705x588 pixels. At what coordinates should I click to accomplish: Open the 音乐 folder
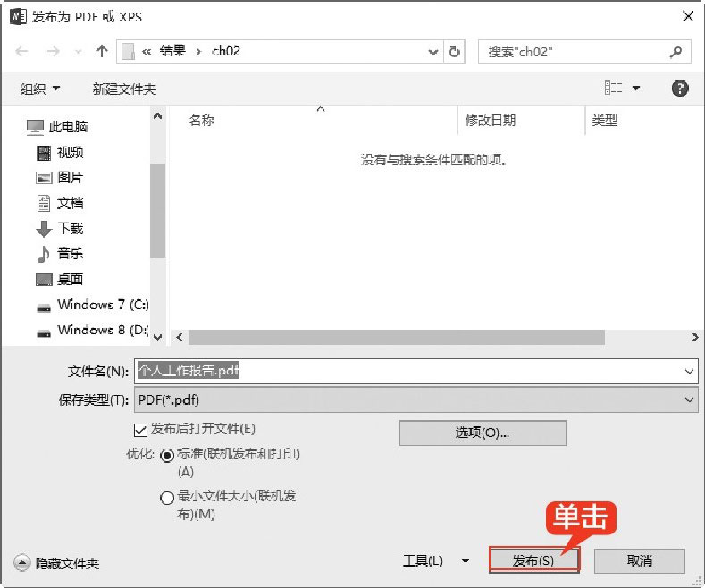70,254
